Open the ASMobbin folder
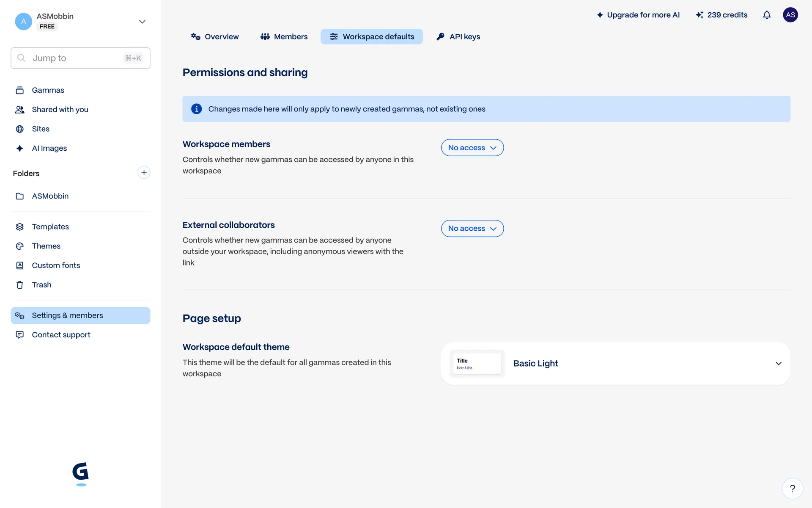The height and width of the screenshot is (508, 812). pos(50,196)
